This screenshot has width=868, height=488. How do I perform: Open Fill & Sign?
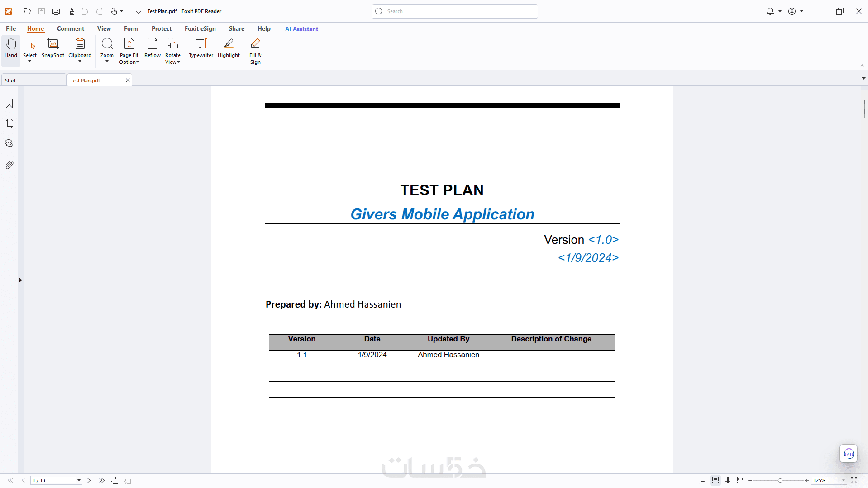pyautogui.click(x=255, y=51)
